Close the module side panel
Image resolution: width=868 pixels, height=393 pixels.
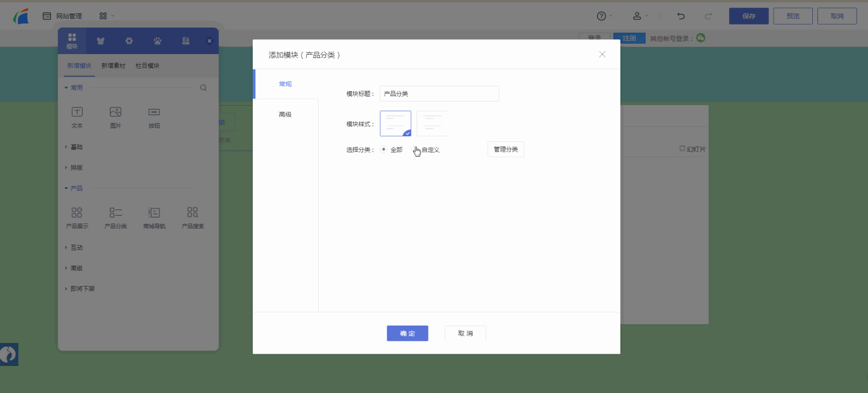click(209, 41)
